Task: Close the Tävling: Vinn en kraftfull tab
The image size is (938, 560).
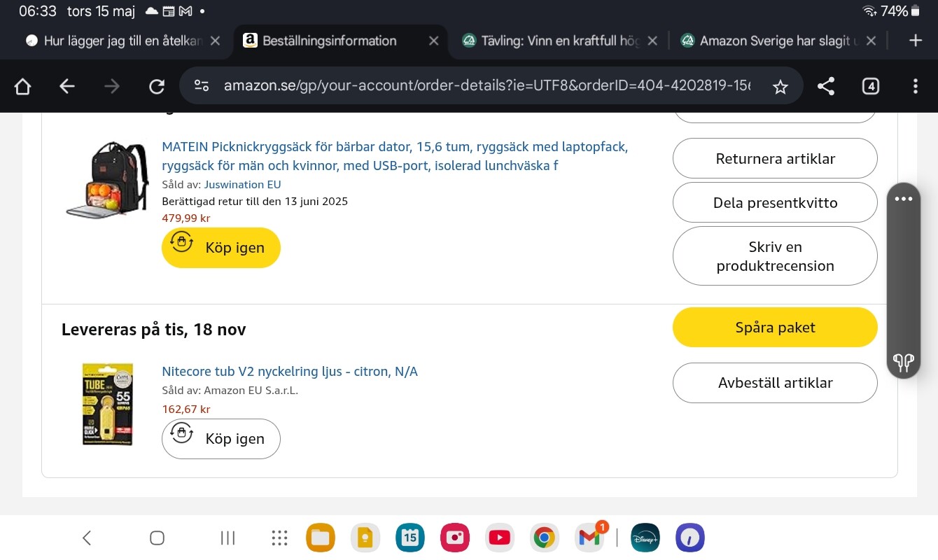Action: [x=652, y=41]
